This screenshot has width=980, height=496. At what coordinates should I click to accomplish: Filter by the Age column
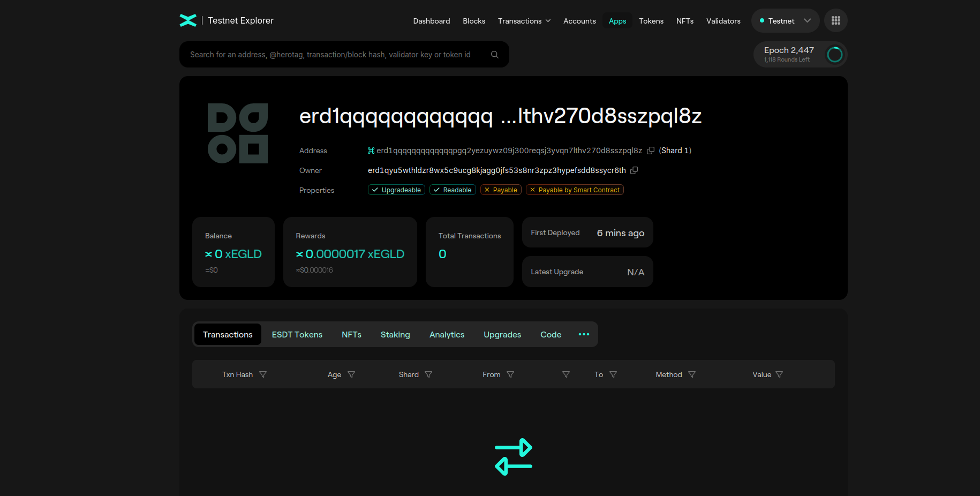(352, 374)
